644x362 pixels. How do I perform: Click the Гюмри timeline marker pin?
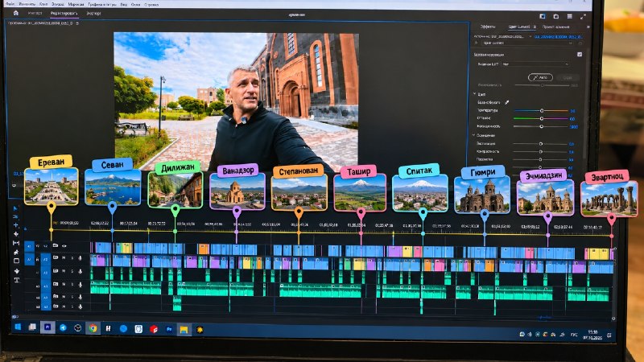click(485, 214)
